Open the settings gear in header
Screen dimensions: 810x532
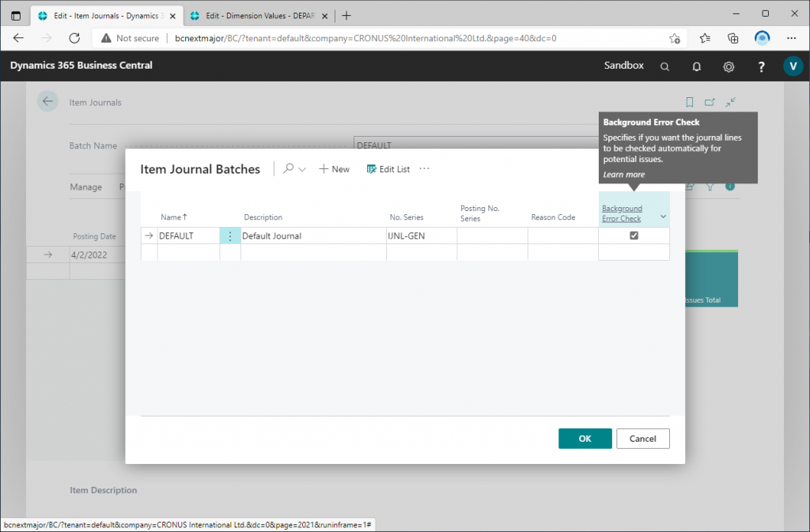click(729, 66)
